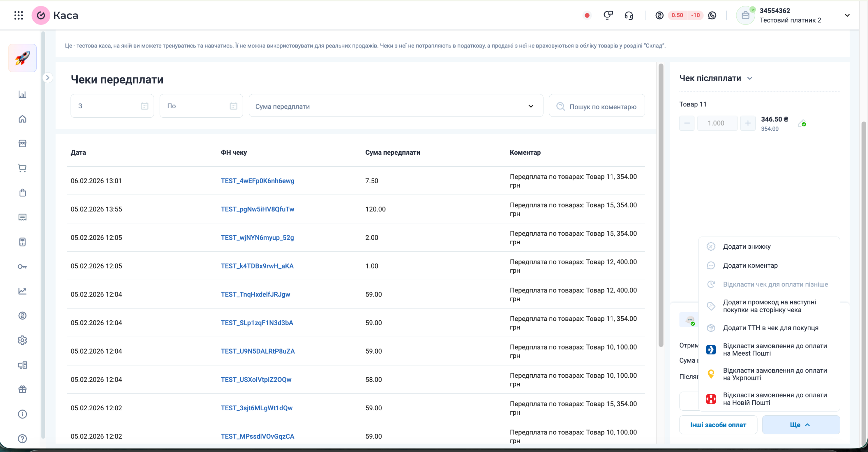The height and width of the screenshot is (452, 868).
Task: Open the Тестовий платник 2 account dropdown
Action: point(847,15)
